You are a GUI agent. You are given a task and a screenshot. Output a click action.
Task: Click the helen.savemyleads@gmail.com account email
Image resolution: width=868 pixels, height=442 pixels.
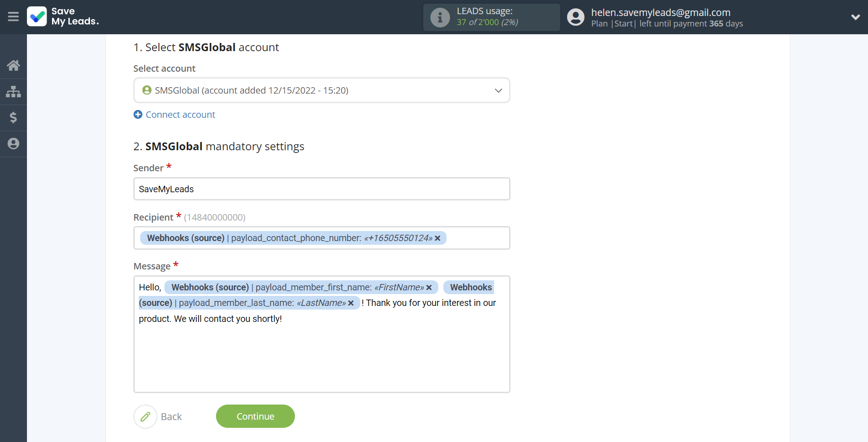click(661, 12)
